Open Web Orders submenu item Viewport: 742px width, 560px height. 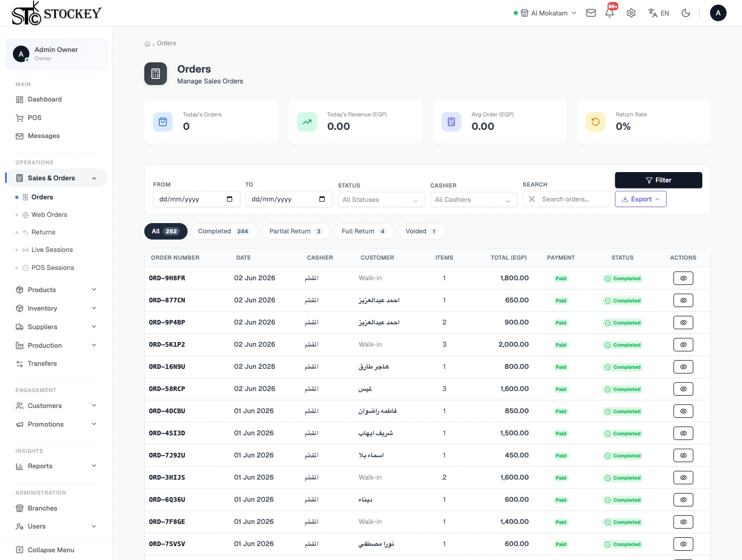pos(49,215)
